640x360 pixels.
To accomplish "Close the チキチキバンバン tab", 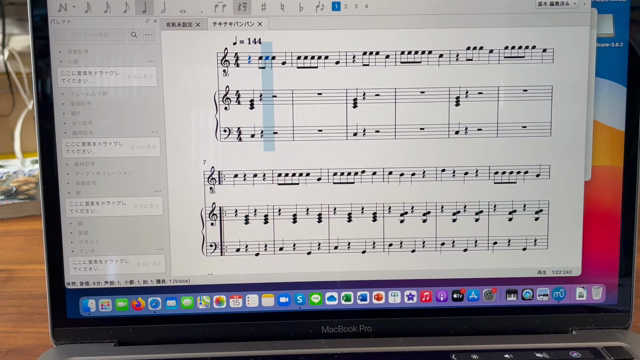I will coord(260,24).
